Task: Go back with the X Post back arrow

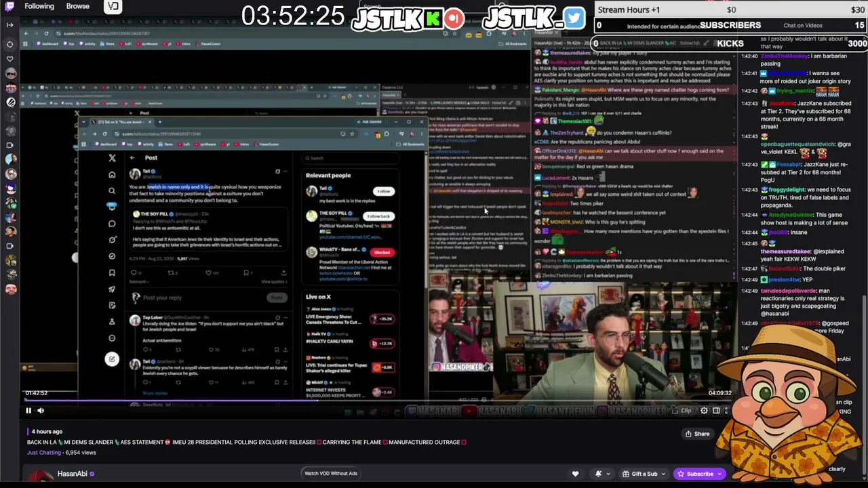Action: tap(132, 158)
